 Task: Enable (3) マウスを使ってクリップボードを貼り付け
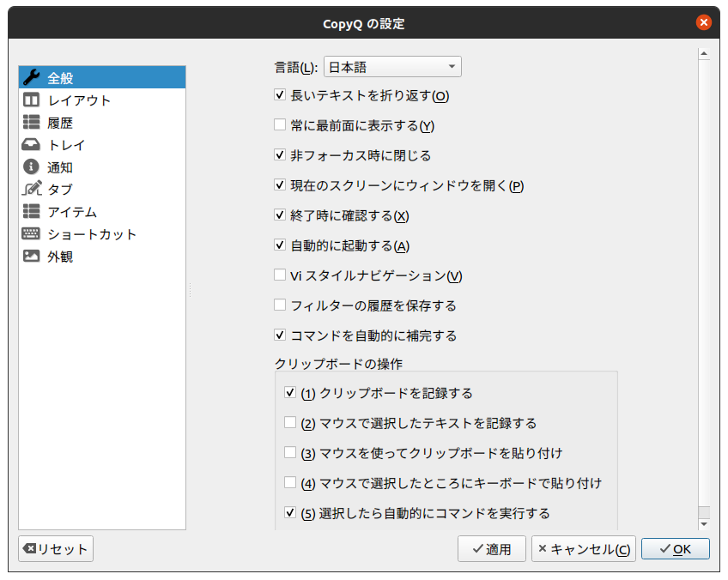(x=290, y=452)
